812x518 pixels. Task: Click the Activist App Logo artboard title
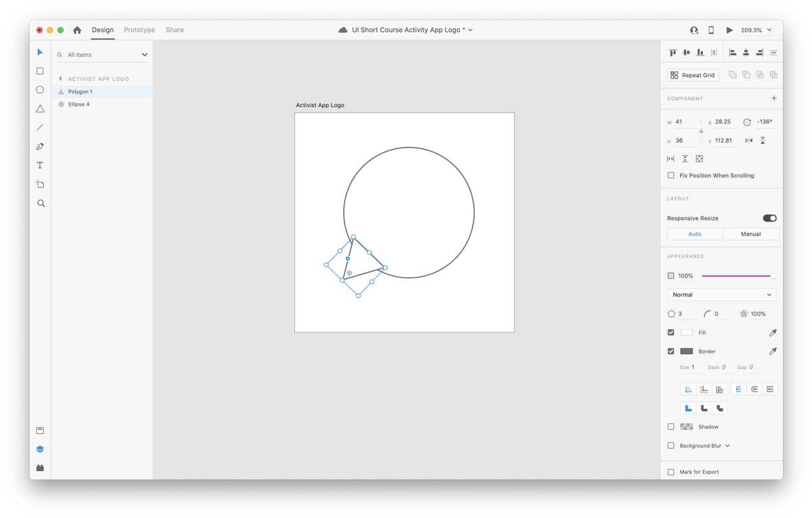tap(320, 105)
